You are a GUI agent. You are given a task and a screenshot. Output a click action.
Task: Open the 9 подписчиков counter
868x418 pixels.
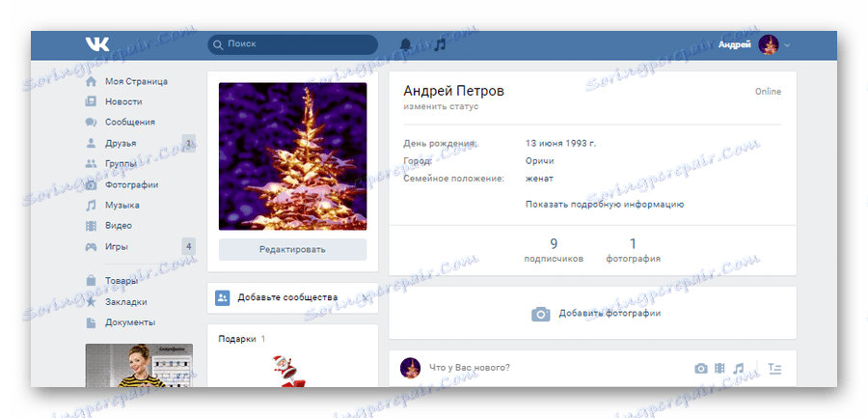(x=554, y=250)
